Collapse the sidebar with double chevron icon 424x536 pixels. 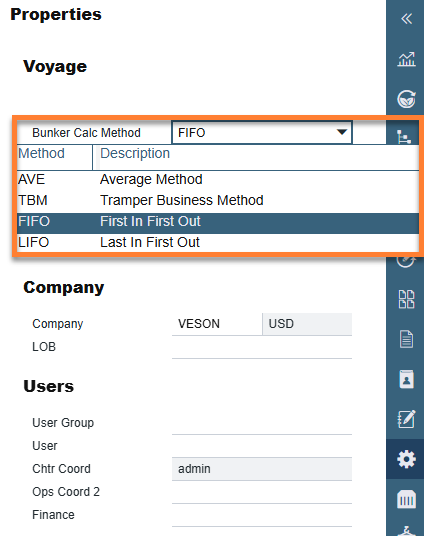click(x=407, y=19)
